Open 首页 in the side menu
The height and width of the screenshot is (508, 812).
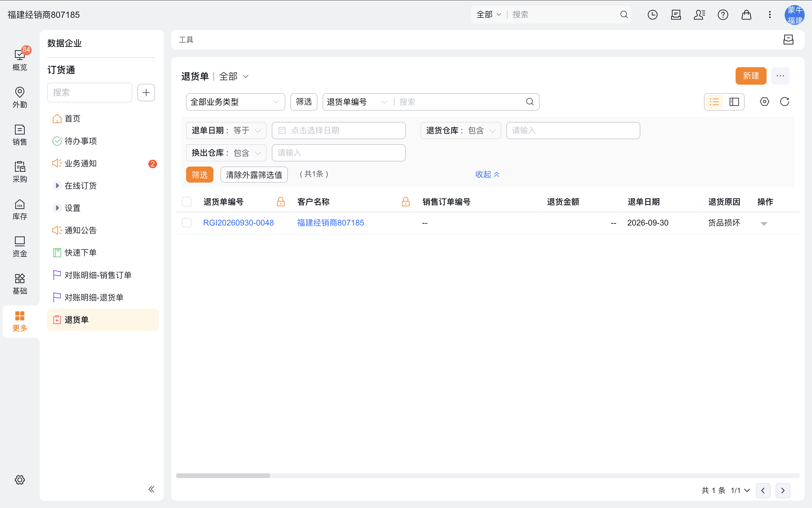103,119
